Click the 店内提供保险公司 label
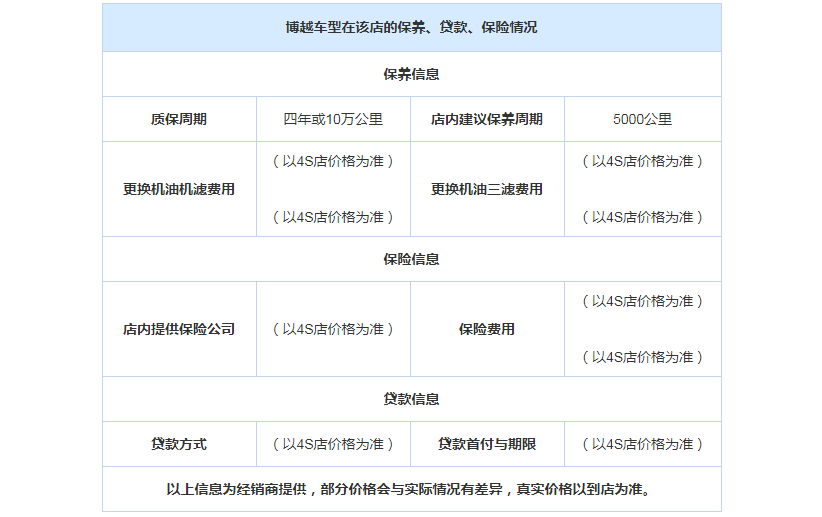Image resolution: width=822 pixels, height=517 pixels. tap(179, 329)
